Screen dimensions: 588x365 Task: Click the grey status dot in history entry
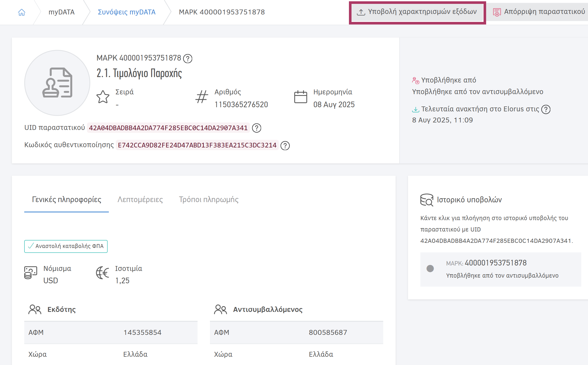pos(430,269)
